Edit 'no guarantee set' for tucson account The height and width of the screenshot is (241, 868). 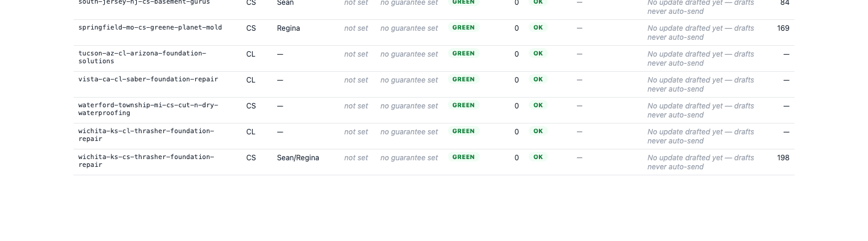409,54
